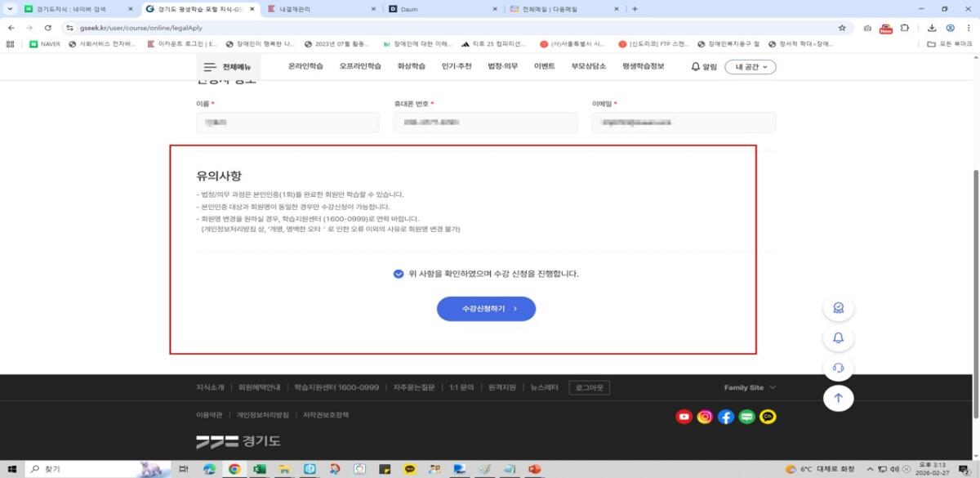Toggle the 위 사항을 확인하였으며 agreement checkbox
This screenshot has width=980, height=478.
coord(399,274)
